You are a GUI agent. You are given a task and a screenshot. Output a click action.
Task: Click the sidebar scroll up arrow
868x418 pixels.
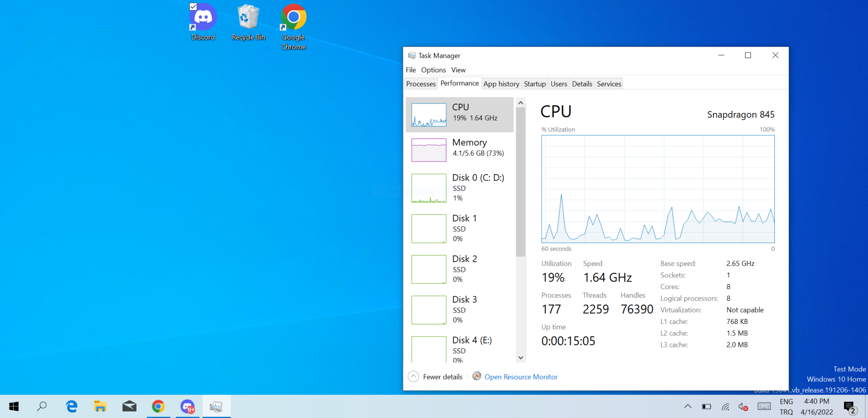(521, 103)
